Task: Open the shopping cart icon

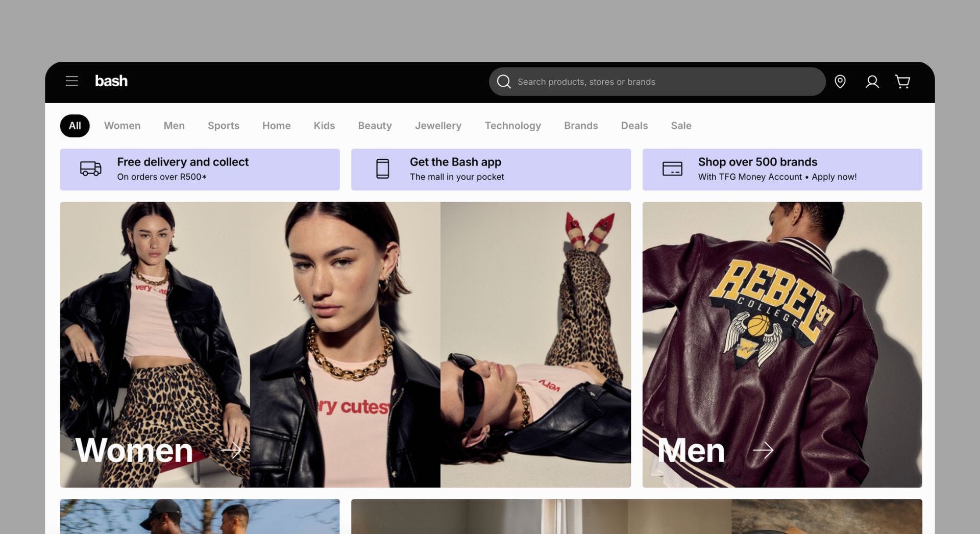Action: [902, 82]
